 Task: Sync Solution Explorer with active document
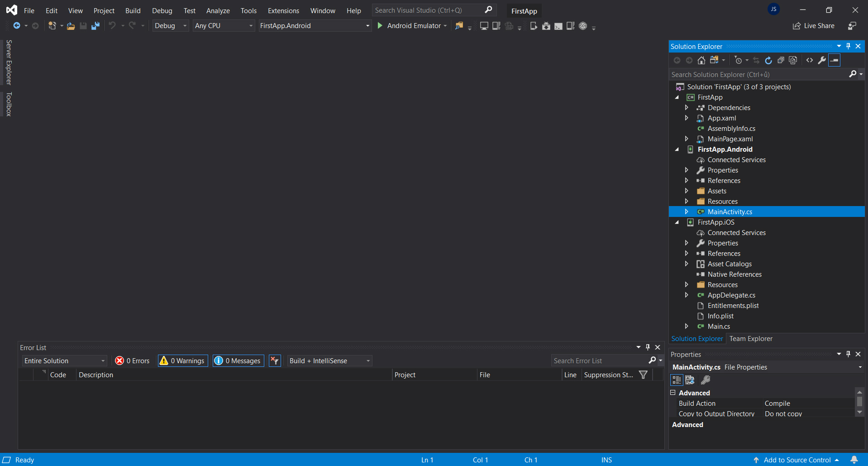[757, 60]
